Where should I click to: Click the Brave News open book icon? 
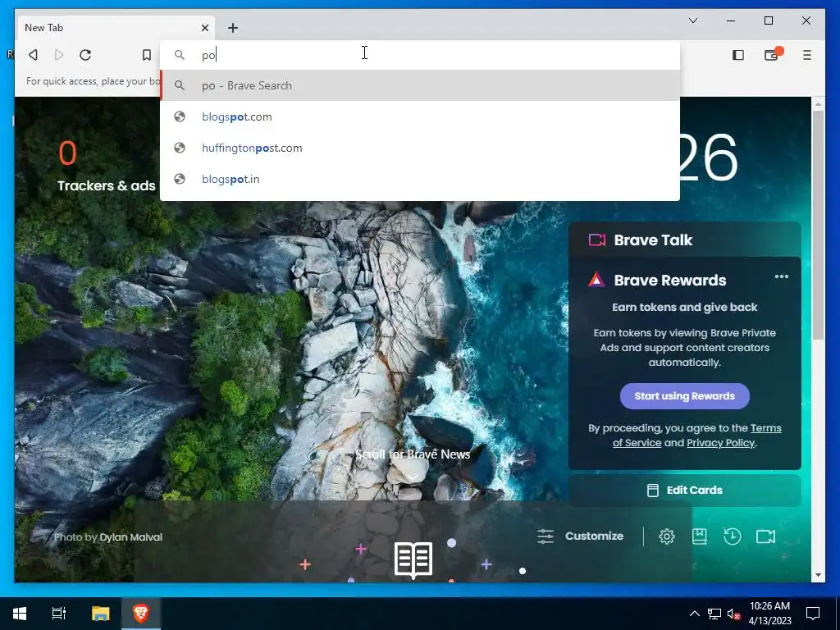tap(413, 559)
